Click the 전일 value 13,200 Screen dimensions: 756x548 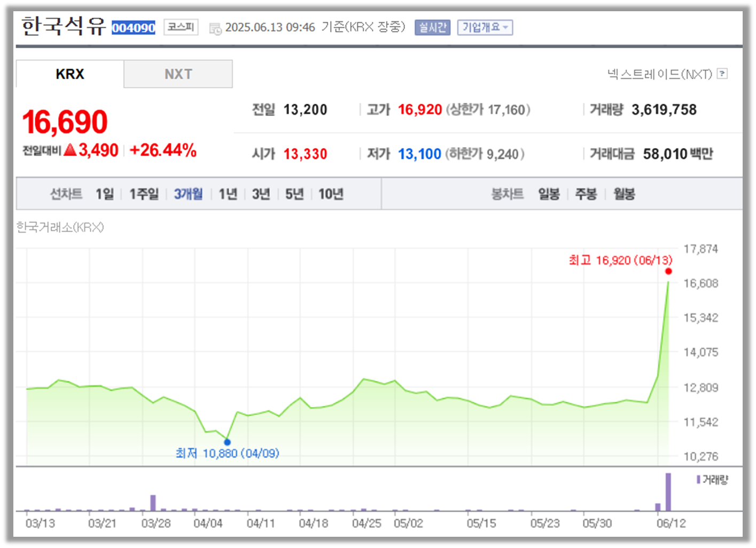tap(305, 110)
